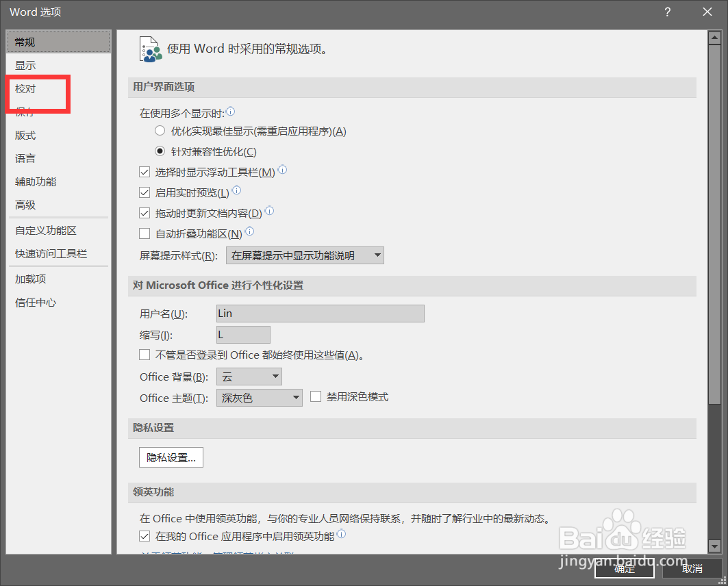Open the 高级 category

pyautogui.click(x=58, y=205)
